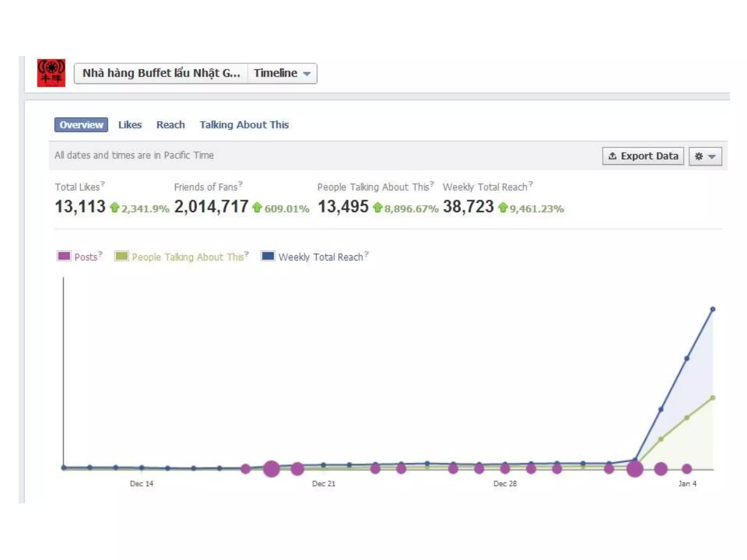Click the page name button

161,73
